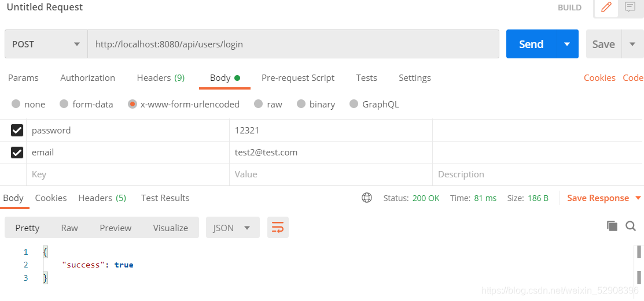This screenshot has width=644, height=301.
Task: Toggle the word-wrap icon next to JSON
Action: (278, 228)
